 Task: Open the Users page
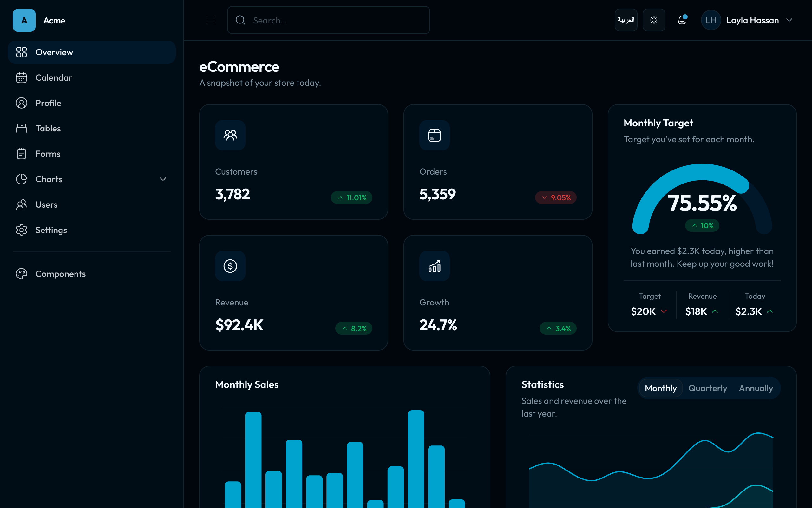tap(92, 204)
